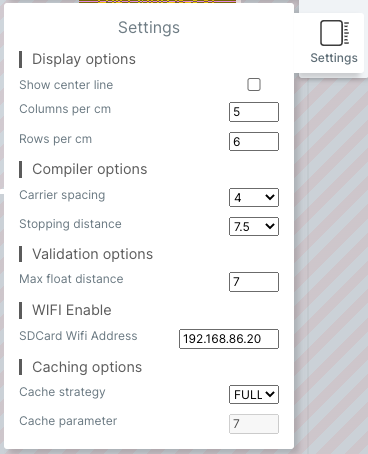The width and height of the screenshot is (368, 454).
Task: Click the Compiler options section heading
Action: click(90, 169)
